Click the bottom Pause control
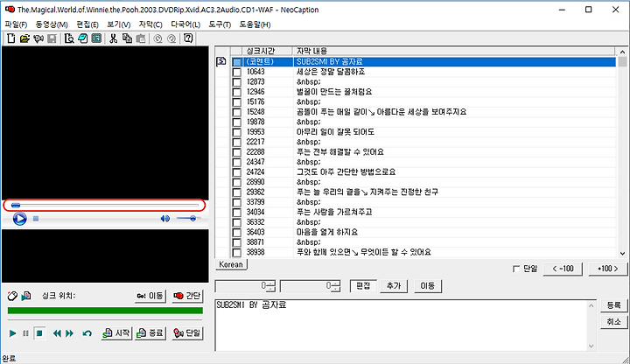630x364 pixels. (25, 333)
